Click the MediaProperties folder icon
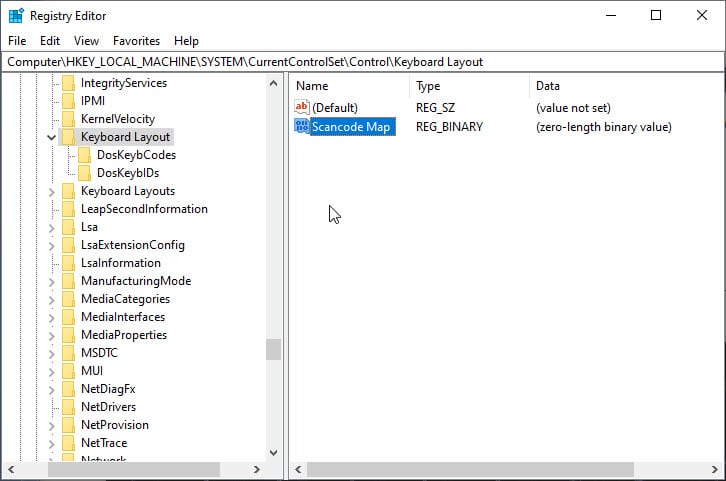The image size is (726, 481). [69, 336]
